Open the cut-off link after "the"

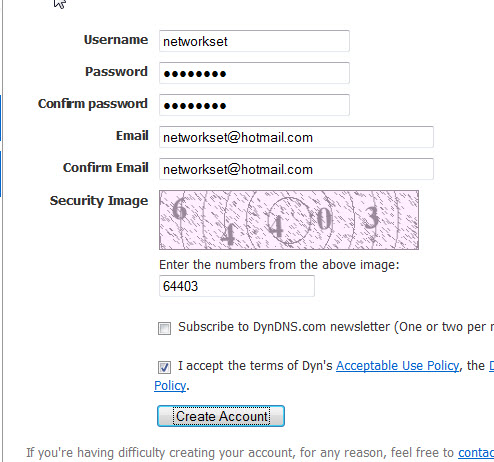click(x=491, y=366)
